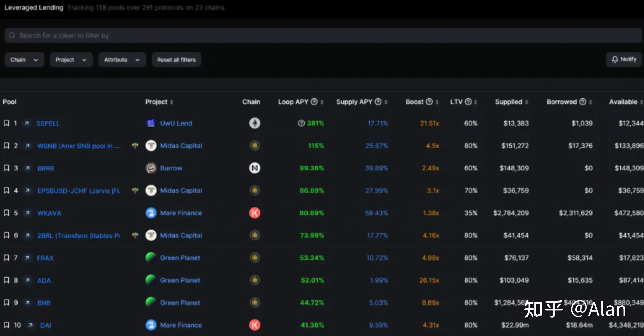The height and width of the screenshot is (336, 644).
Task: Sort table by Supplied arrows
Action: coord(526,102)
